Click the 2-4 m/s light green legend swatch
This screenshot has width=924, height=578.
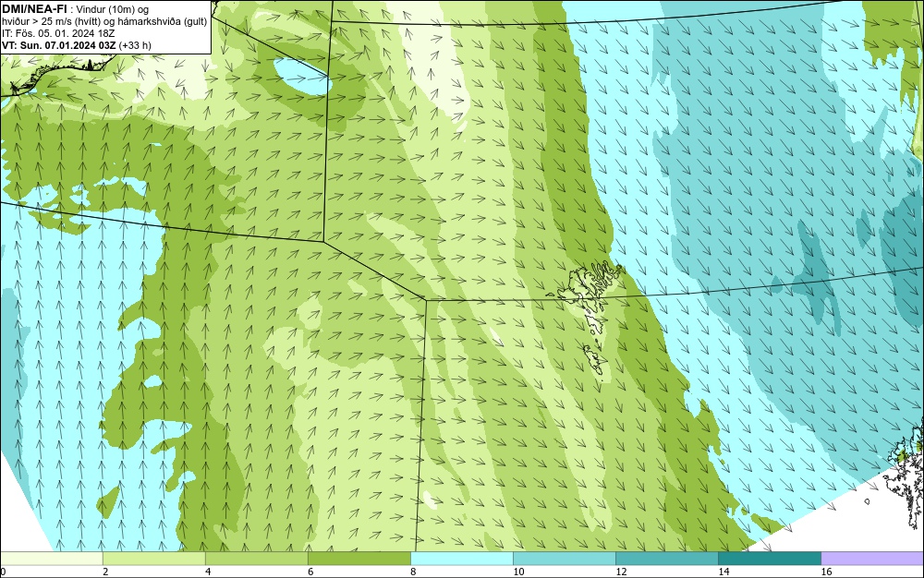click(x=154, y=558)
